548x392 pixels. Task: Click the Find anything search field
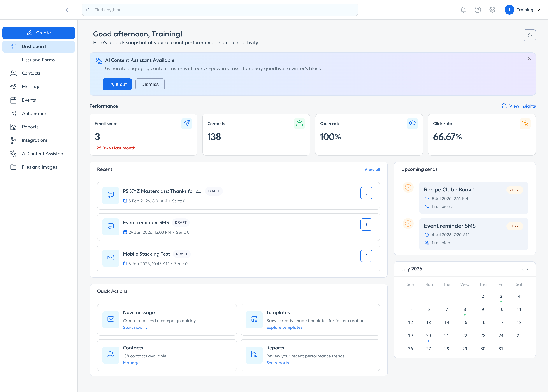(x=220, y=10)
